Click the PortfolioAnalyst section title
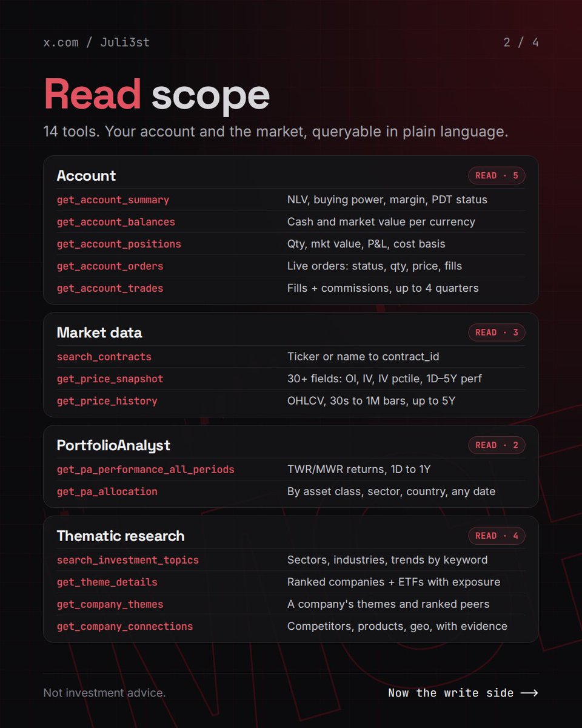The height and width of the screenshot is (728, 582). (113, 445)
